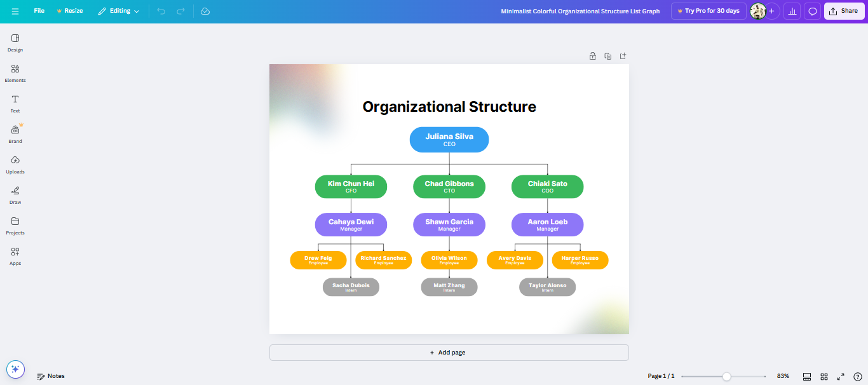Open the help question mark
Viewport: 868px width, 385px height.
(x=858, y=376)
